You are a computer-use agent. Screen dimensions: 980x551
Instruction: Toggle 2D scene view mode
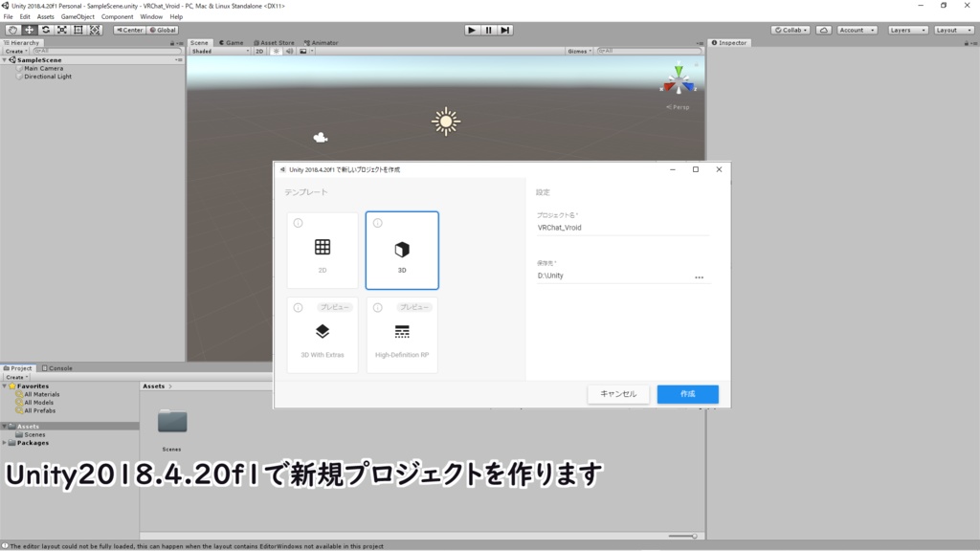(x=260, y=51)
